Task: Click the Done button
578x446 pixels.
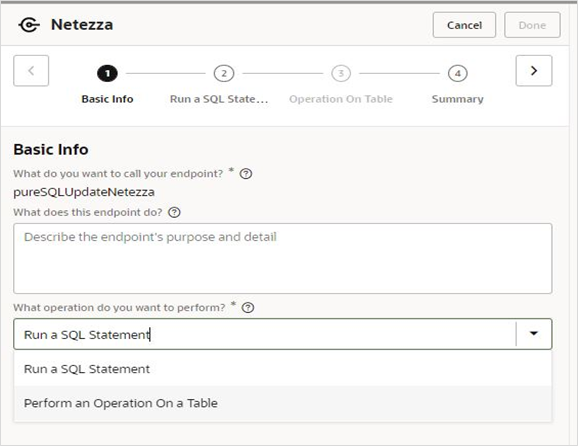Action: point(532,25)
